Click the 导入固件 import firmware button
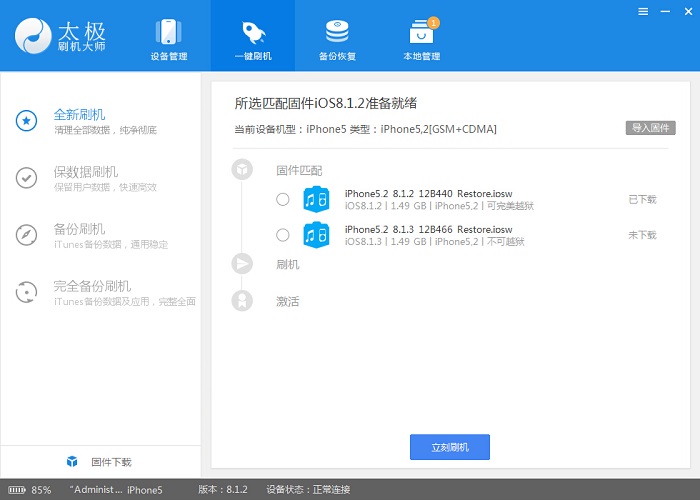Viewport: 700px width, 500px height. click(x=651, y=128)
